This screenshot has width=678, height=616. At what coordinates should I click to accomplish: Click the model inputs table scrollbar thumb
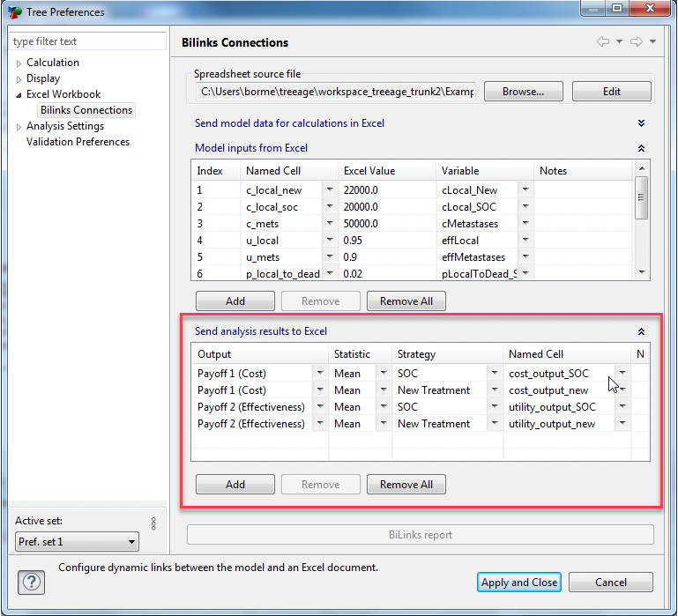click(x=641, y=197)
